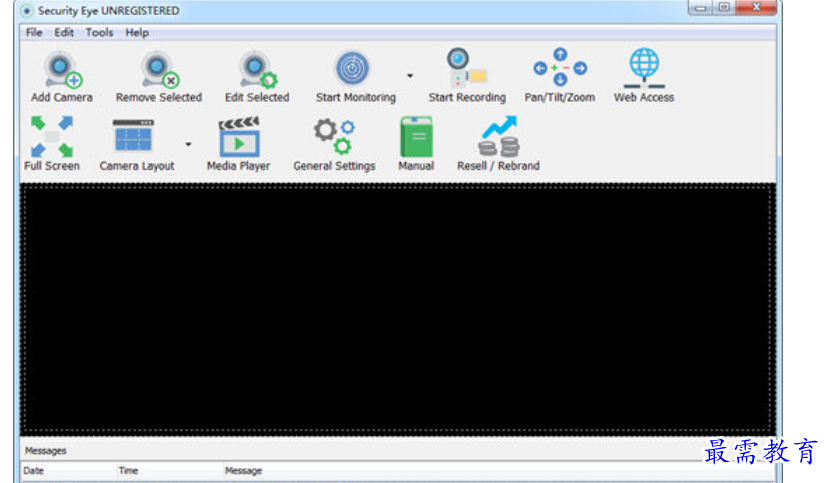
Task: Open the Edit menu
Action: pyautogui.click(x=64, y=33)
